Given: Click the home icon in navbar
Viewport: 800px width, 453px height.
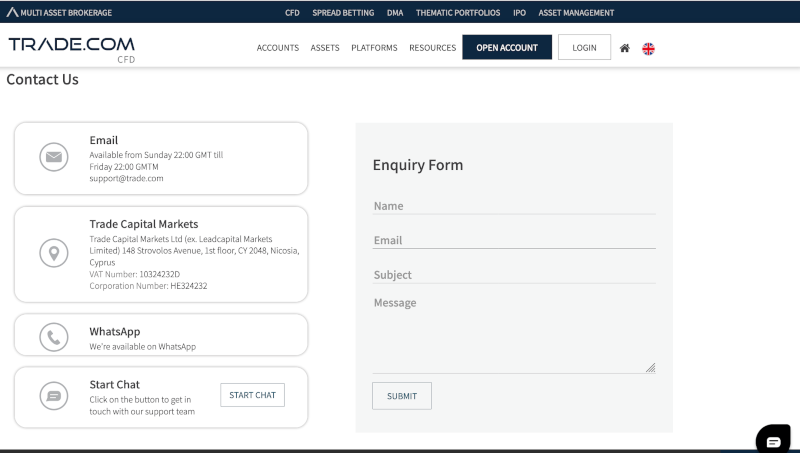Looking at the screenshot, I should click(625, 48).
